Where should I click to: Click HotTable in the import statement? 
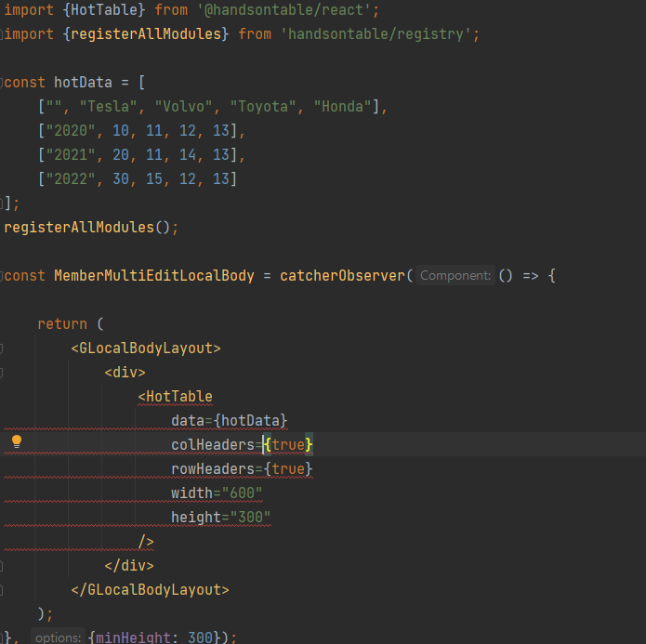(104, 10)
